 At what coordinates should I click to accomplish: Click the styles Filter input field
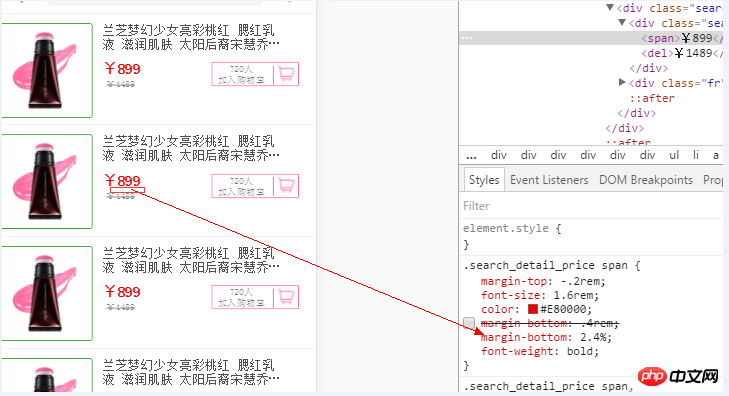591,206
